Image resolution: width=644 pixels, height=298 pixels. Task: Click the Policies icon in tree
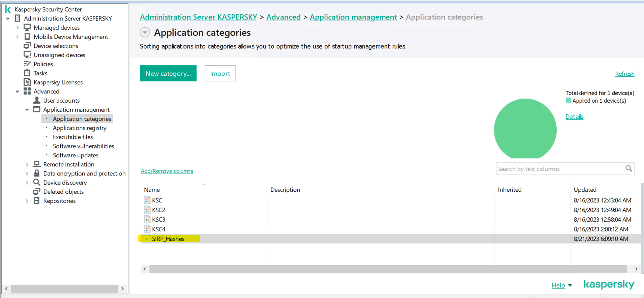[x=27, y=64]
